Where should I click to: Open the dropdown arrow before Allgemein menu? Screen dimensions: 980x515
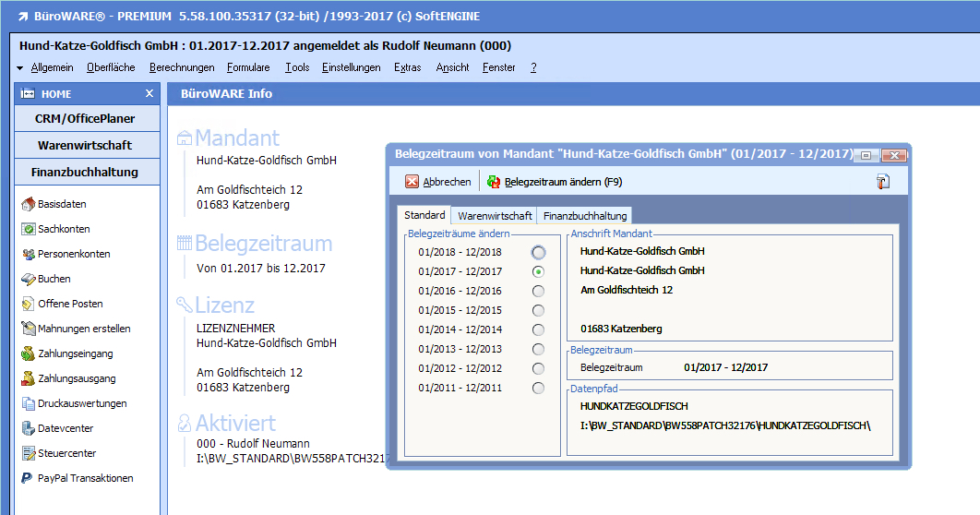[20, 68]
